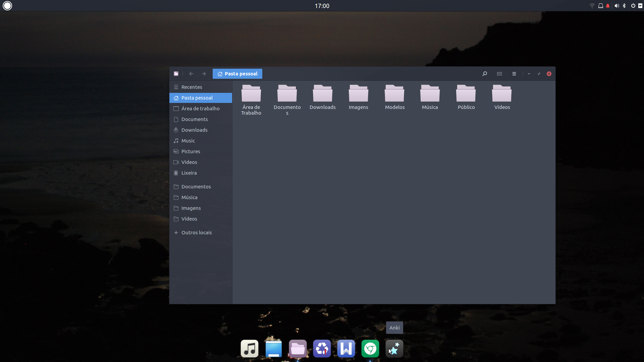The image size is (644, 362).
Task: Launch the green Chromium browser in dock
Action: (x=370, y=349)
